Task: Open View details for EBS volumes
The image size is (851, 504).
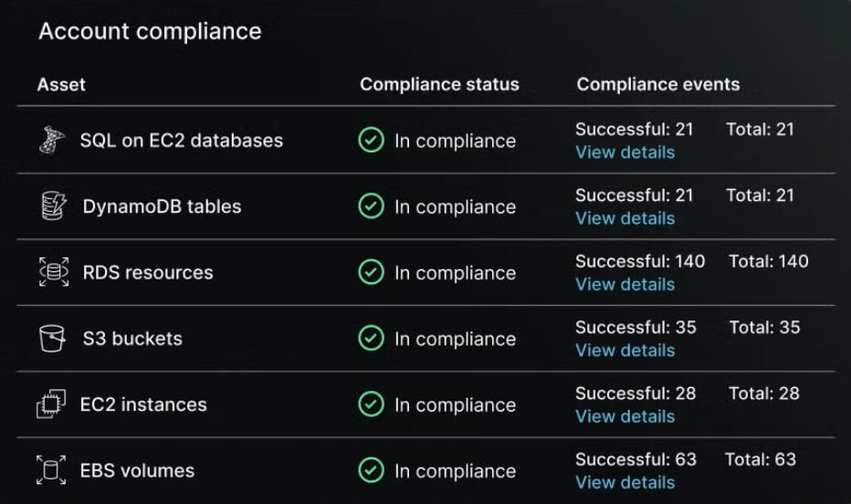Action: click(x=625, y=482)
